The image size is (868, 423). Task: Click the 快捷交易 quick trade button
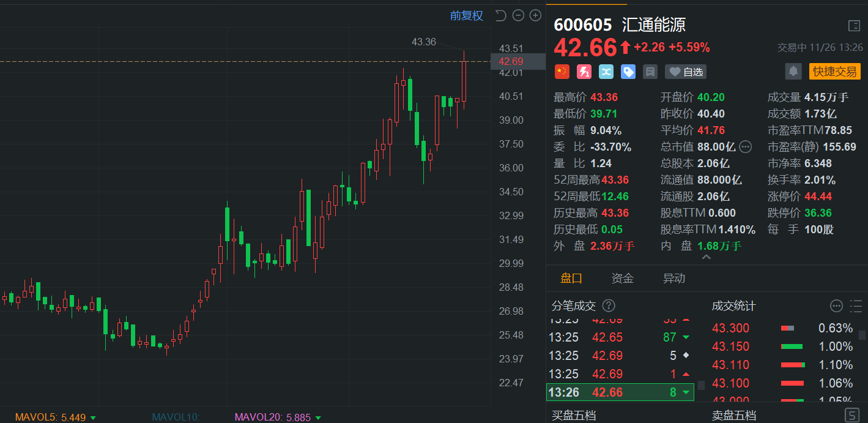(x=834, y=72)
